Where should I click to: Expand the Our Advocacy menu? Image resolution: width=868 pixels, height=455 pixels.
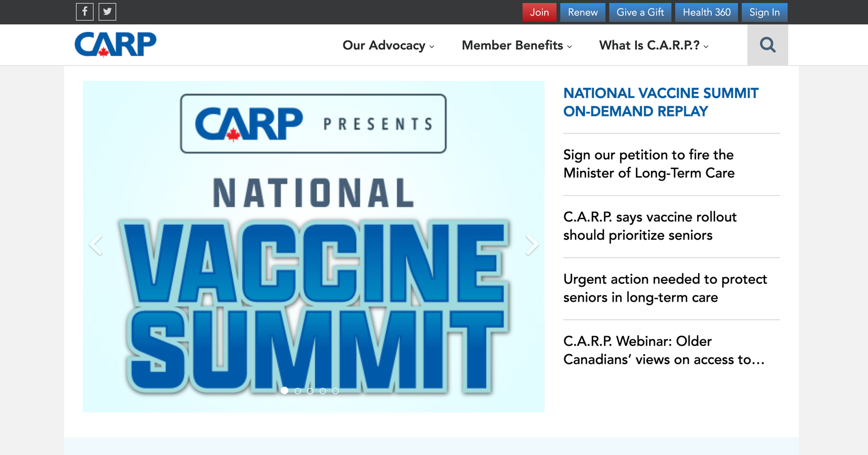[x=388, y=46]
